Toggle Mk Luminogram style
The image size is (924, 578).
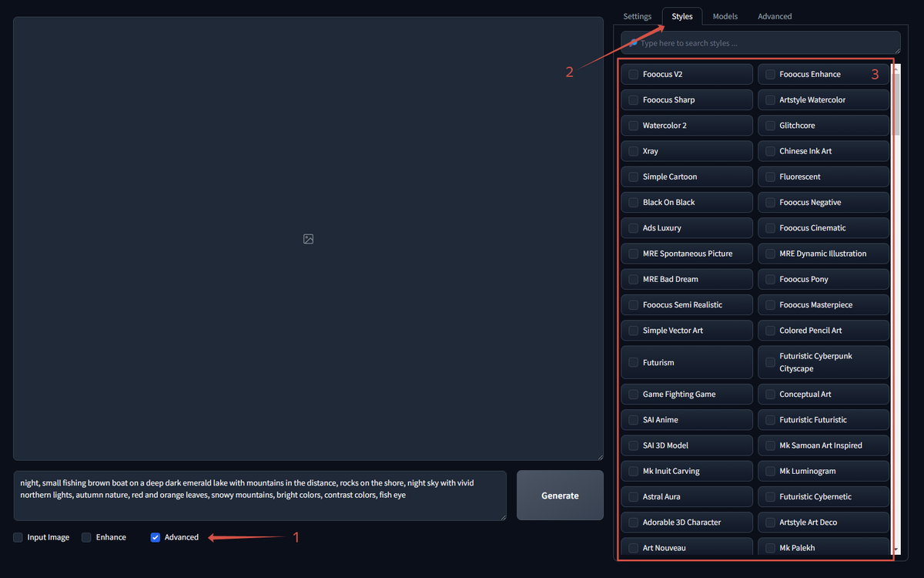point(770,471)
